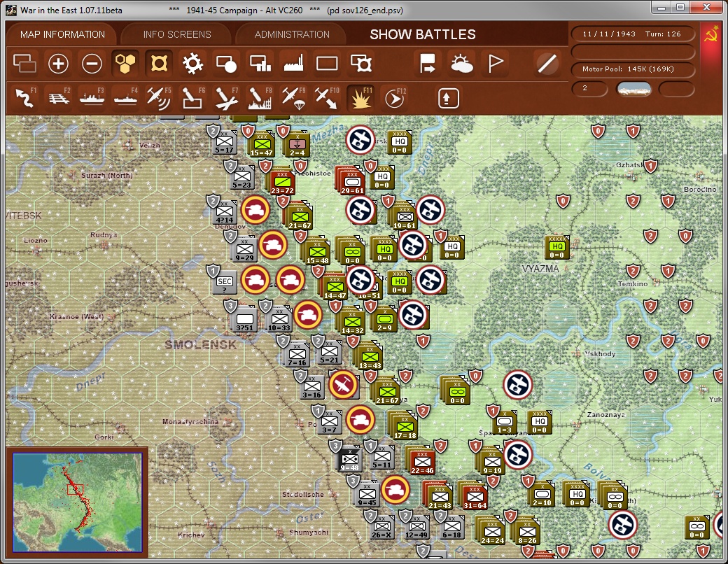The image size is (728, 564).
Task: Select the unit counter labeled 24=24
Action: (x=491, y=532)
